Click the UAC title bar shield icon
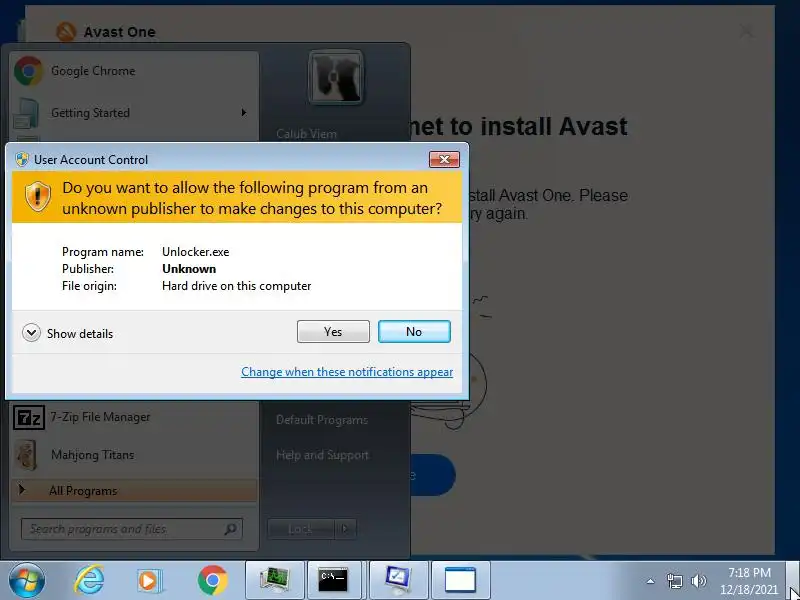The image size is (800, 600). 21,159
